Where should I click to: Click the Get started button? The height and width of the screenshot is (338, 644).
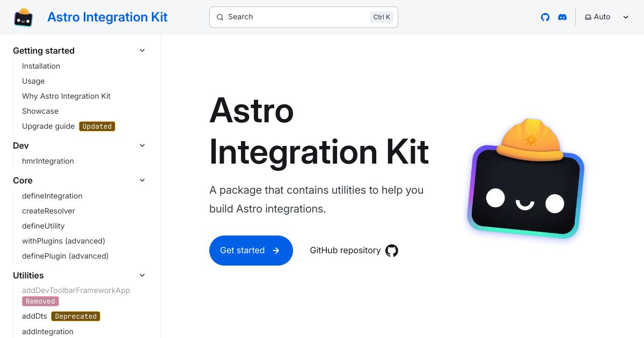click(251, 251)
